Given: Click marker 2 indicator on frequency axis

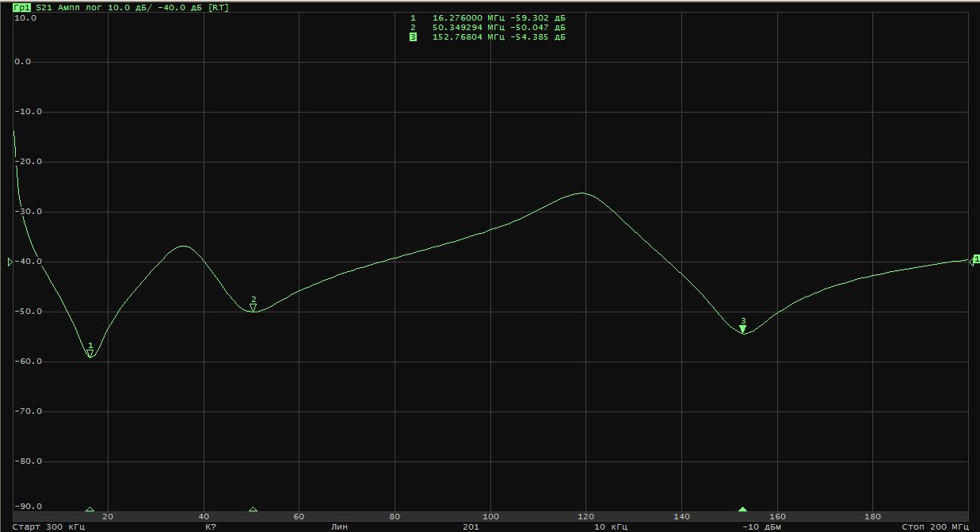Looking at the screenshot, I should [254, 510].
